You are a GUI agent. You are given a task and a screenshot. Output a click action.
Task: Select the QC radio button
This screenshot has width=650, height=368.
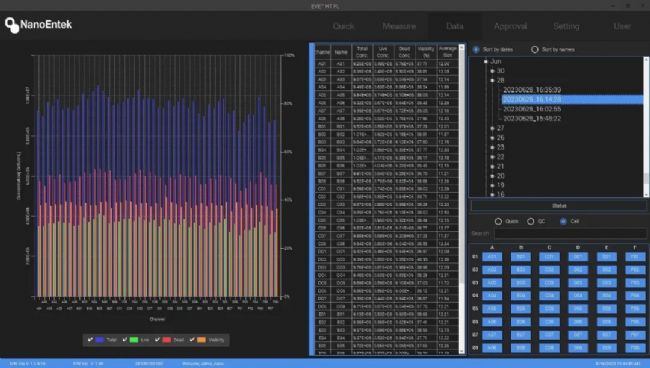[x=531, y=221]
